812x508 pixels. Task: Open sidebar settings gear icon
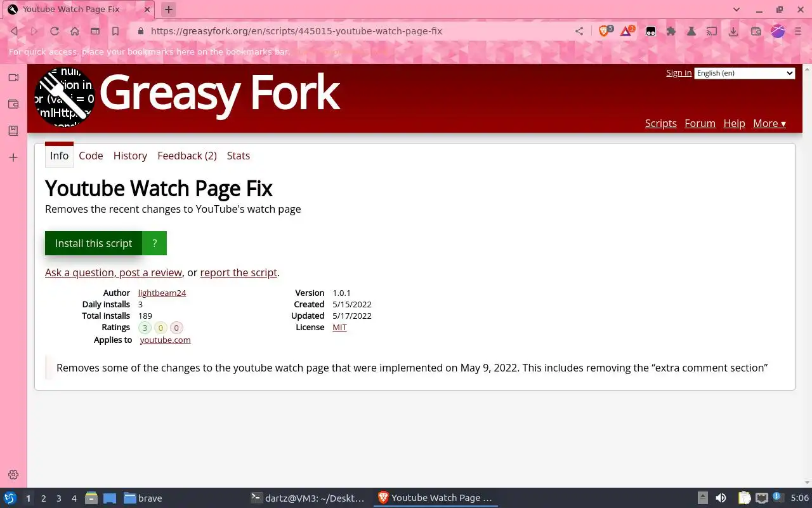13,474
